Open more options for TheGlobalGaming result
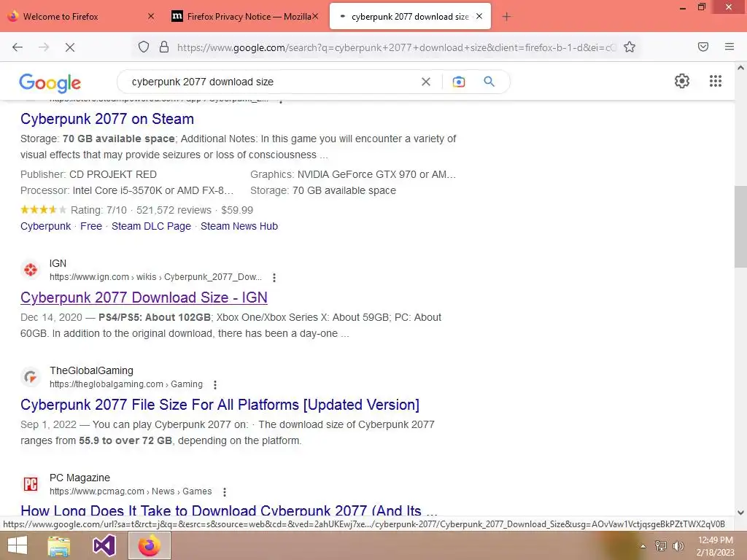This screenshot has height=560, width=747. [215, 384]
